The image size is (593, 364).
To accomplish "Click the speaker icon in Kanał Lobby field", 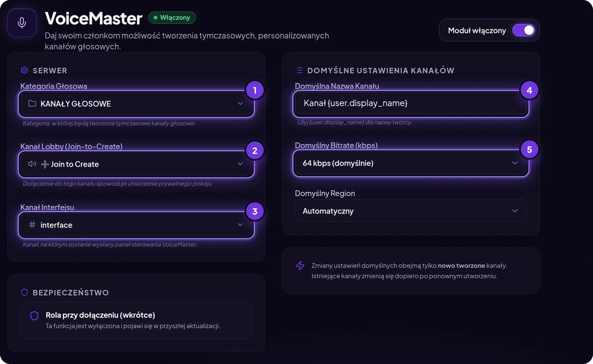I will (x=32, y=164).
